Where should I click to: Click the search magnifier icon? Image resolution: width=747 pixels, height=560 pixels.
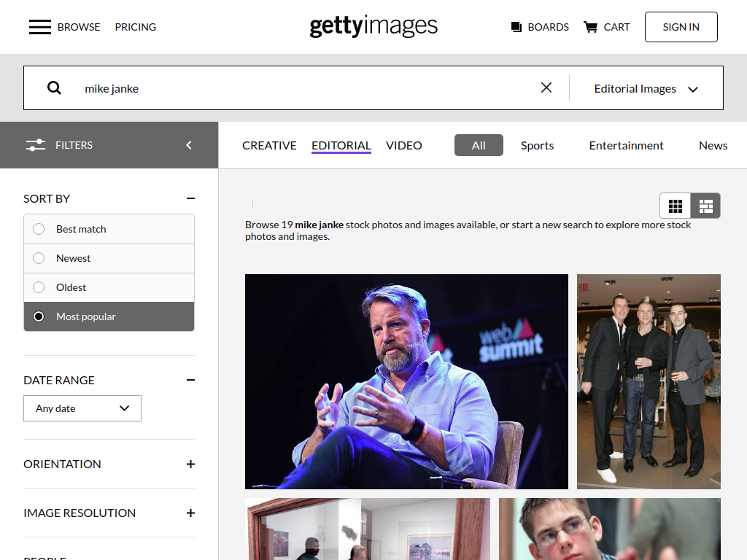point(54,88)
